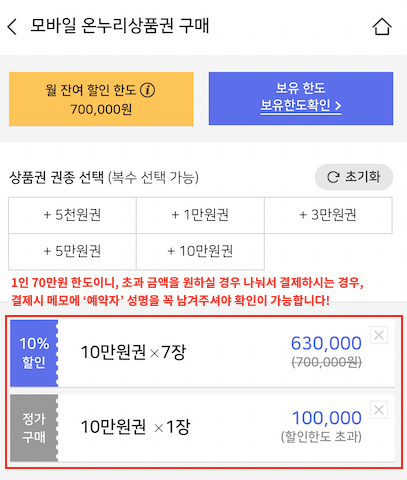
Task: Add a 5천원권 voucher
Action: click(72, 215)
